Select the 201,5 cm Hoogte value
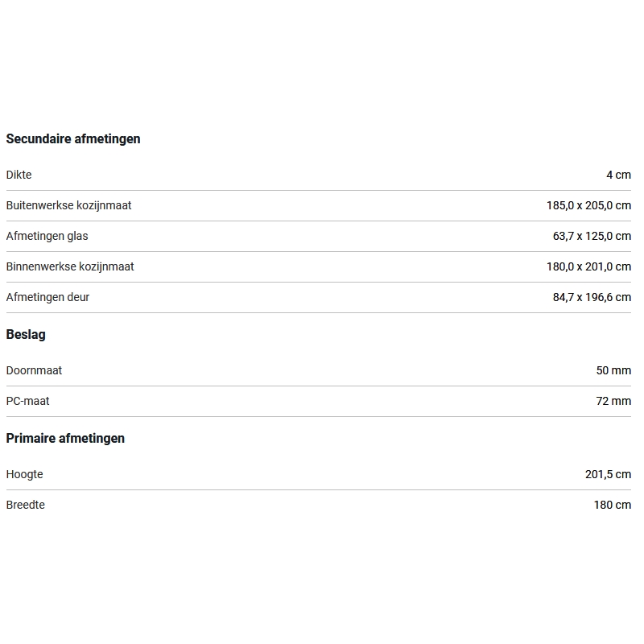 point(608,474)
